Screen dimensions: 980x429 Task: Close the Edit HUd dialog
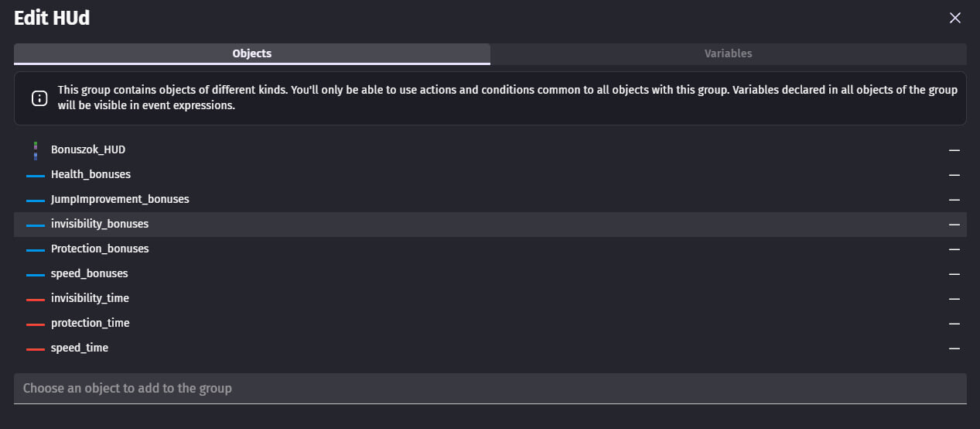(954, 18)
